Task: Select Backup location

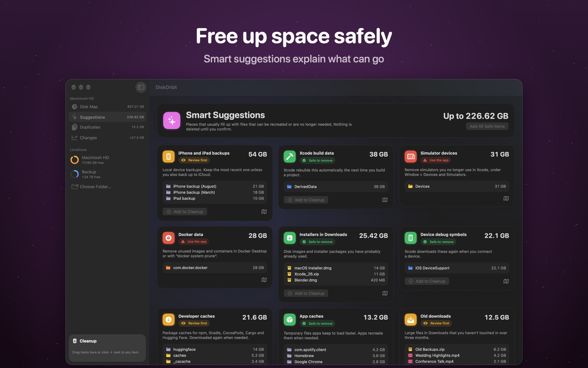Action: coord(107,174)
